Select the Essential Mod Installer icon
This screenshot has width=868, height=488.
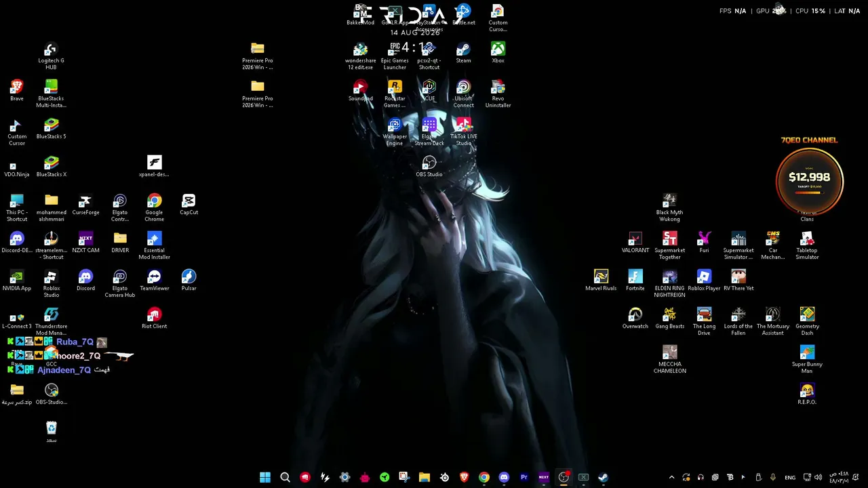coord(155,246)
